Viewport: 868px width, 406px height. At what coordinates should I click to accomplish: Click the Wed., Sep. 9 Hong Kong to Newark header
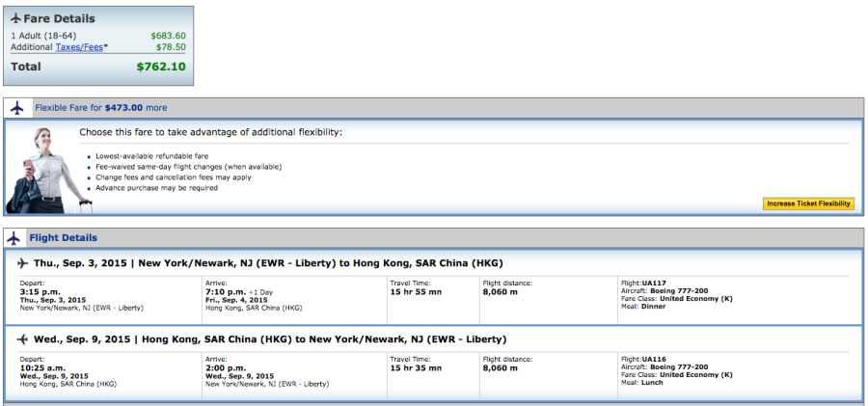tap(269, 339)
